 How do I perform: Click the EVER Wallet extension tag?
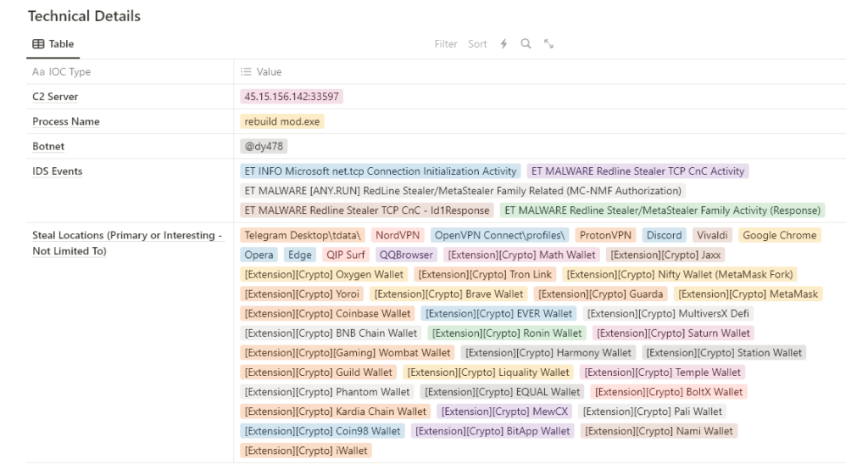tap(498, 314)
